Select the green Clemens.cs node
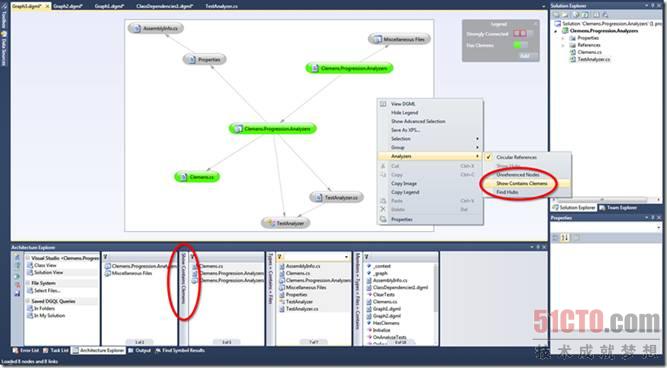This screenshot has width=667, height=368. pos(197,177)
